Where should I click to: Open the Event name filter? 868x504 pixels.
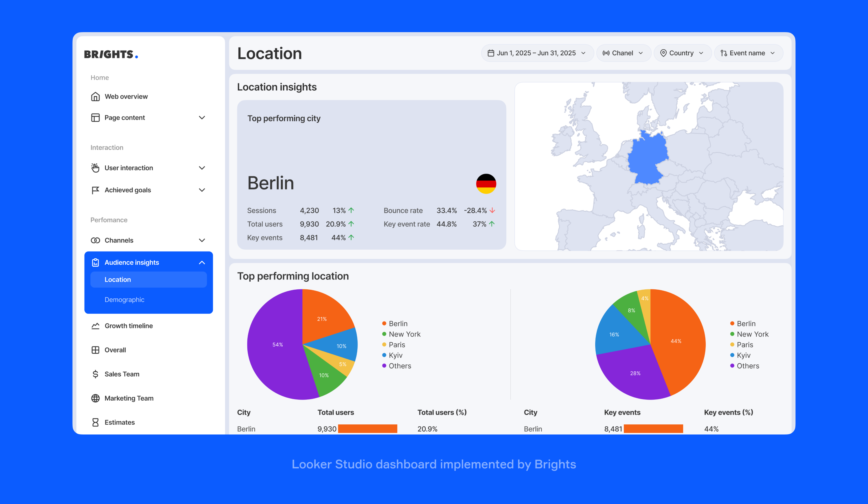(748, 53)
